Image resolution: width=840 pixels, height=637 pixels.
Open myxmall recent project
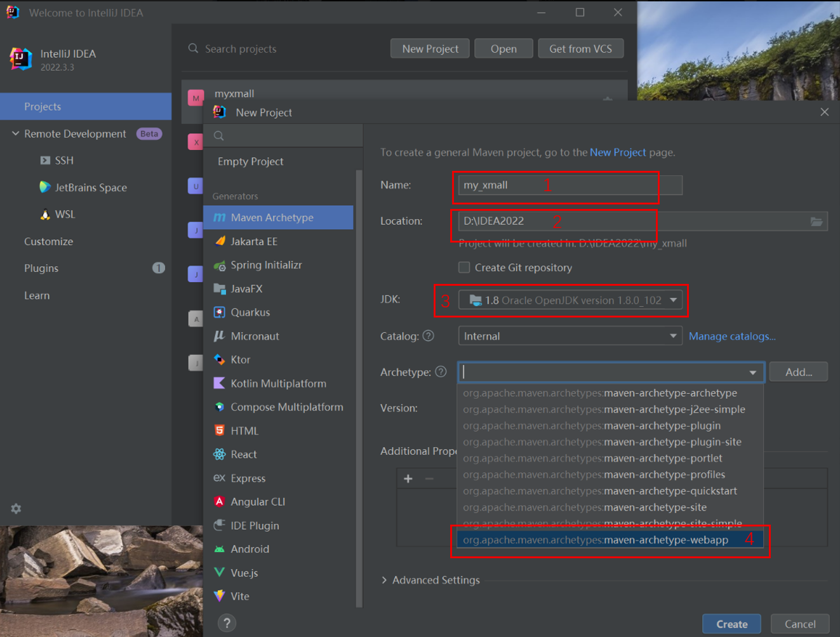click(234, 93)
